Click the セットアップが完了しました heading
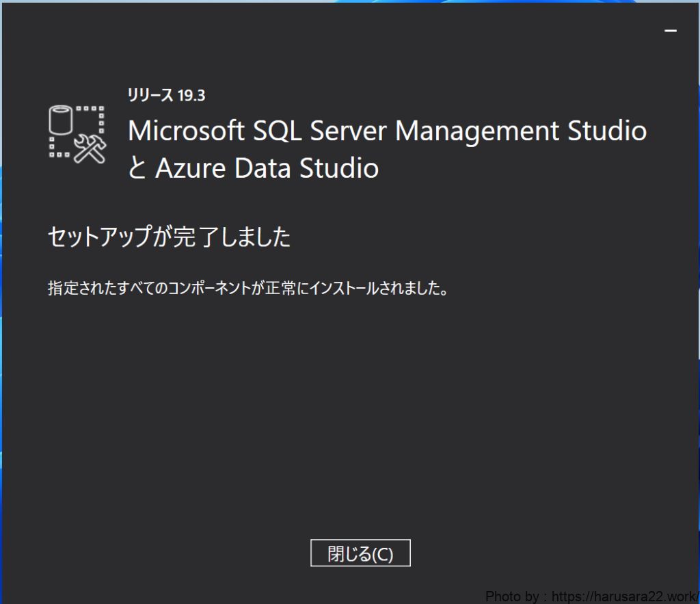This screenshot has width=700, height=604. coord(169,237)
